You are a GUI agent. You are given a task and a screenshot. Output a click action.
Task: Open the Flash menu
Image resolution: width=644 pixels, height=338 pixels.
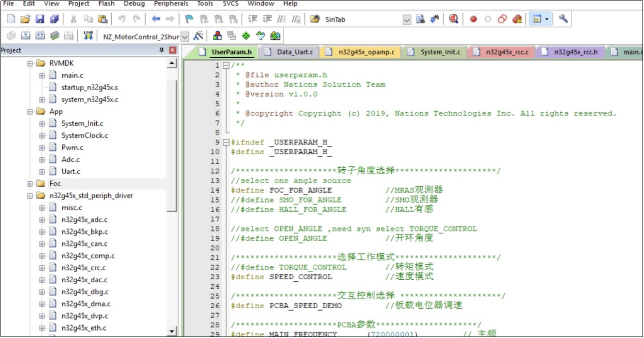(106, 3)
